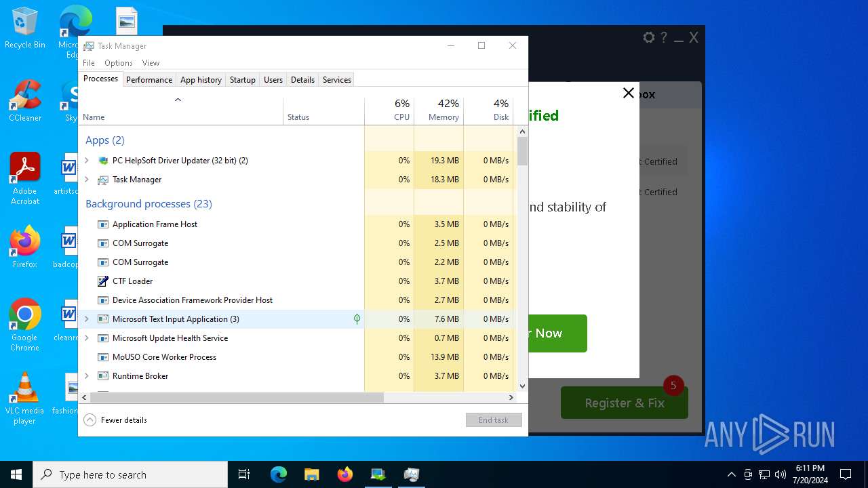Select the Recycle Bin desktop icon
The image size is (868, 488).
pyautogui.click(x=25, y=28)
